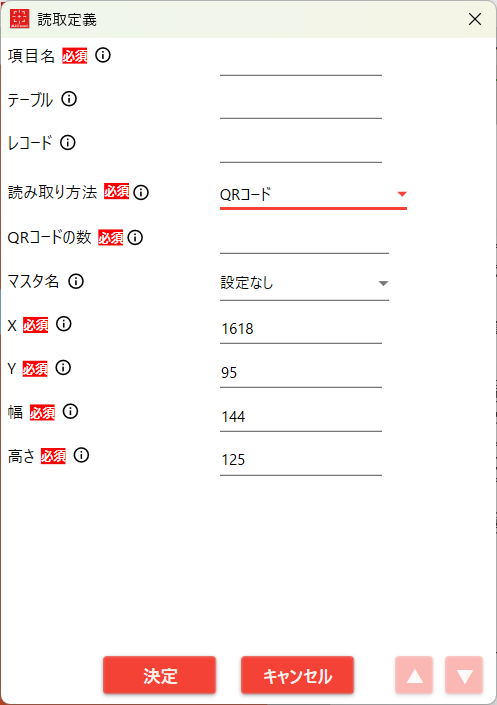This screenshot has height=705, width=497.
Task: Click the down arrow button
Action: click(464, 675)
